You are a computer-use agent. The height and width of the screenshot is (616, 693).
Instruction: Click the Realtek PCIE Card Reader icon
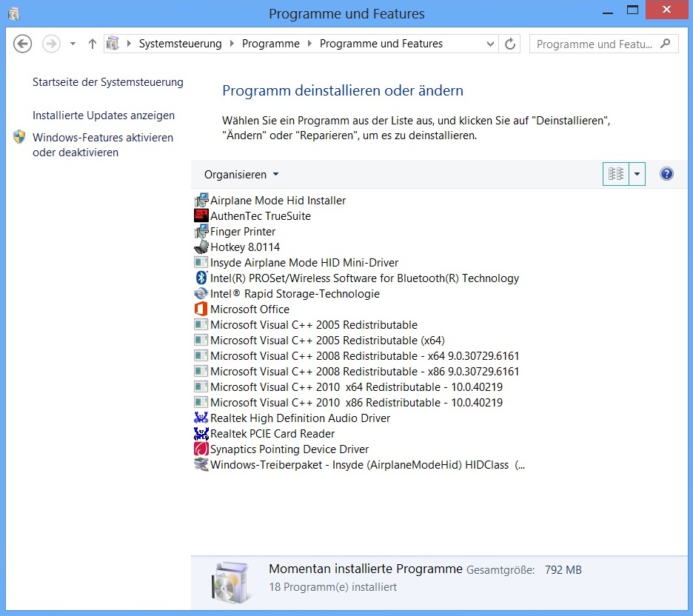click(x=201, y=434)
